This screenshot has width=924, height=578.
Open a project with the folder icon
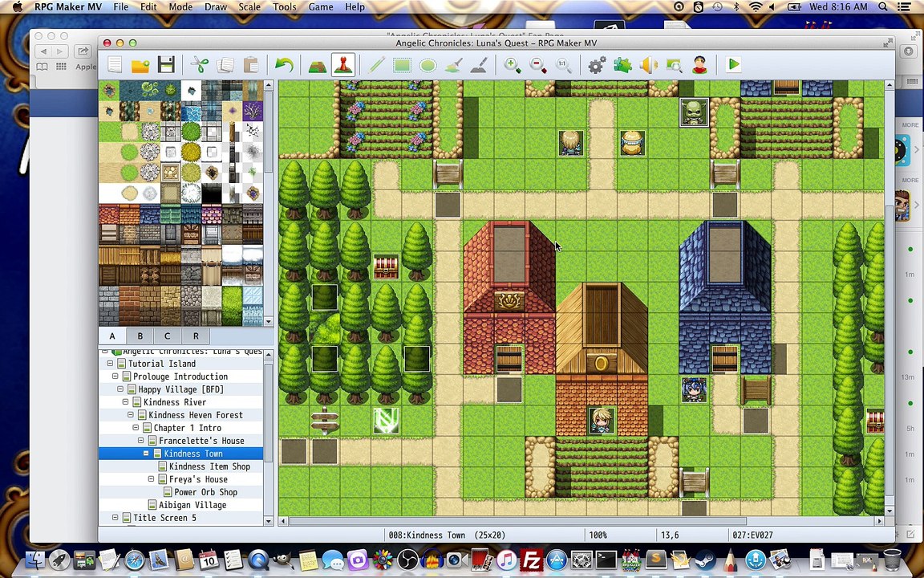140,64
